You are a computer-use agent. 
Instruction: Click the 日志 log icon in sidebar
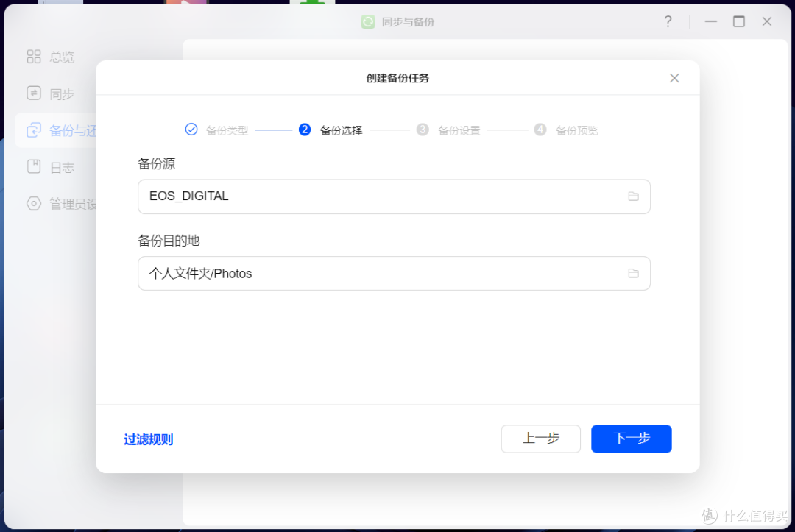[34, 167]
